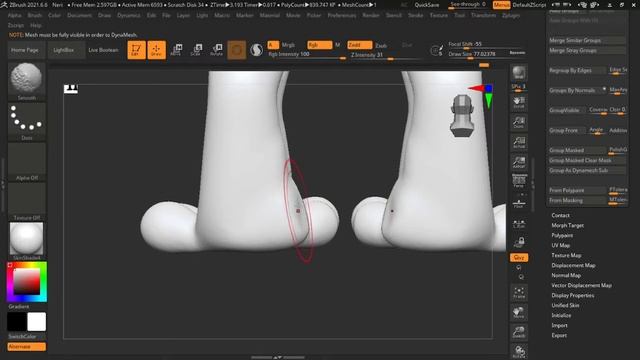Click the Frame mesh icon
The image size is (640, 360).
point(519,293)
